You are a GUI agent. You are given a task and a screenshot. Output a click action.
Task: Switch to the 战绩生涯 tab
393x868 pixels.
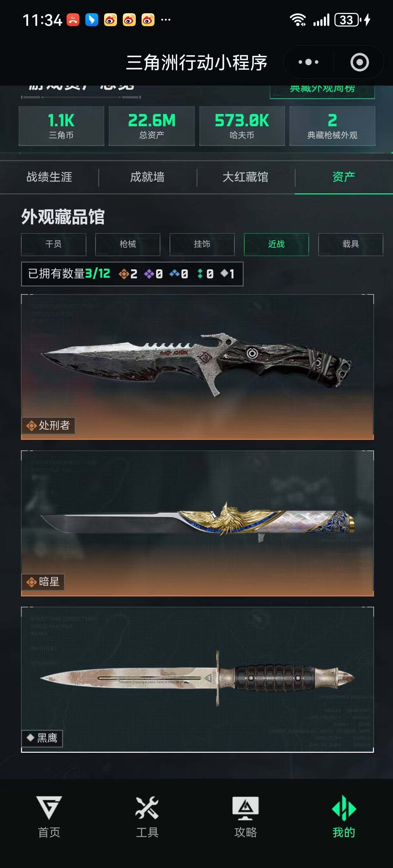point(49,177)
